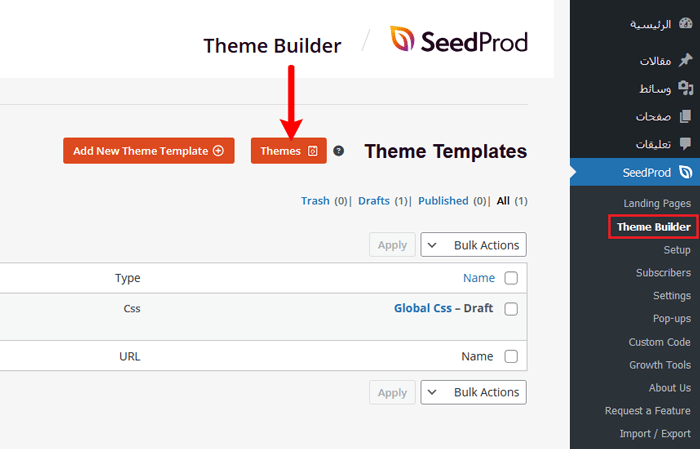The image size is (700, 449).
Task: Click the media icon in sidebar
Action: coord(684,89)
